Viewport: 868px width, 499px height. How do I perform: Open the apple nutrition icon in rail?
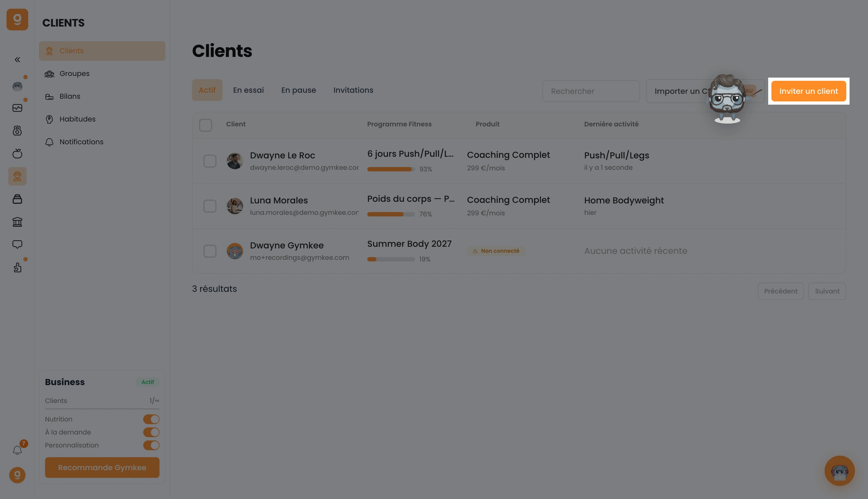pos(17,153)
